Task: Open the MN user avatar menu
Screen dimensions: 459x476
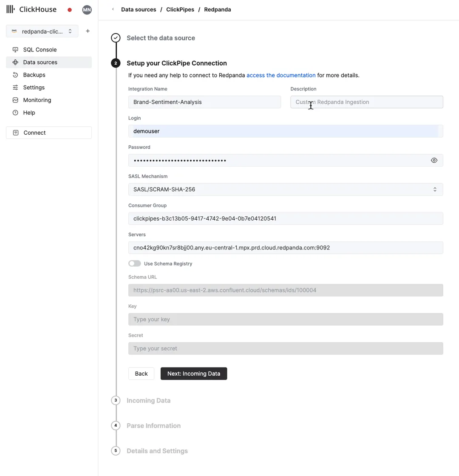Action: click(87, 9)
